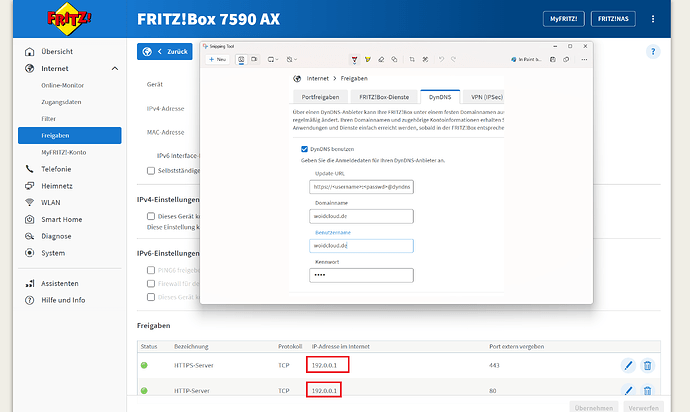Toggle the Selbstständige checkbox
This screenshot has width=690, height=412.
(151, 170)
